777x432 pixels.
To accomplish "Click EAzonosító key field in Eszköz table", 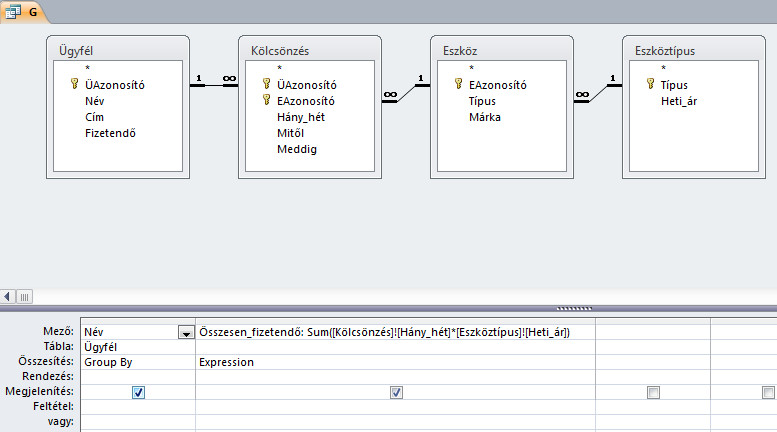I will click(x=497, y=85).
